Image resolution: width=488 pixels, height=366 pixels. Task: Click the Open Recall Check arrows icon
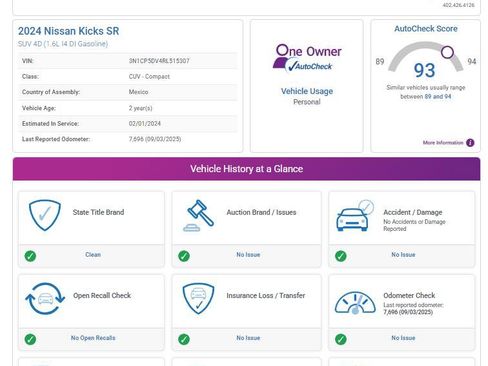(45, 299)
